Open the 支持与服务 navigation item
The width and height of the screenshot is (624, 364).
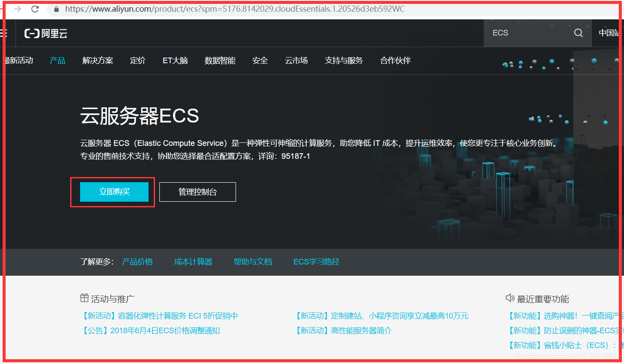pos(344,61)
